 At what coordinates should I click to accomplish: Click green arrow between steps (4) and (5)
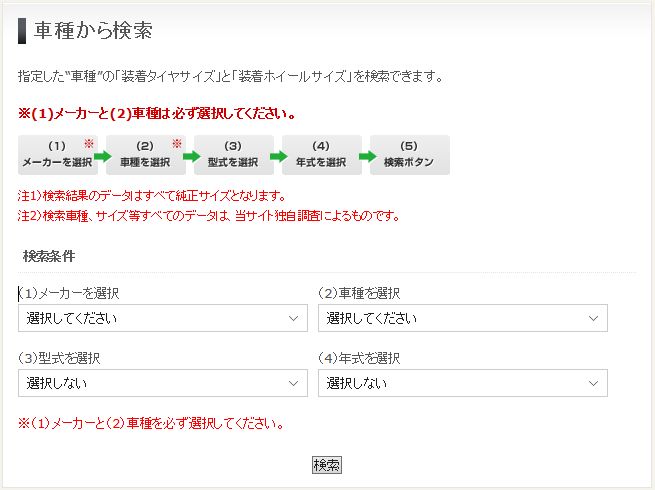tap(366, 156)
